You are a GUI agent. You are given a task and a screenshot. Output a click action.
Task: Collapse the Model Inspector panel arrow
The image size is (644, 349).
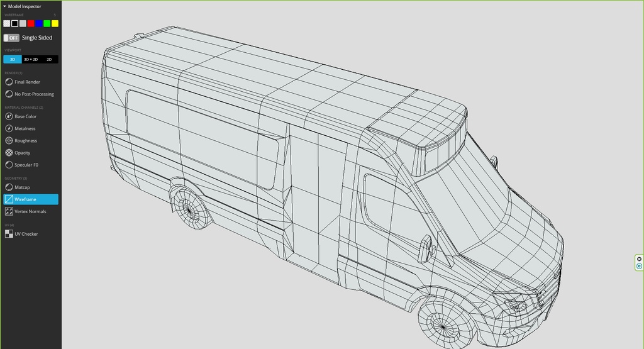coord(4,6)
